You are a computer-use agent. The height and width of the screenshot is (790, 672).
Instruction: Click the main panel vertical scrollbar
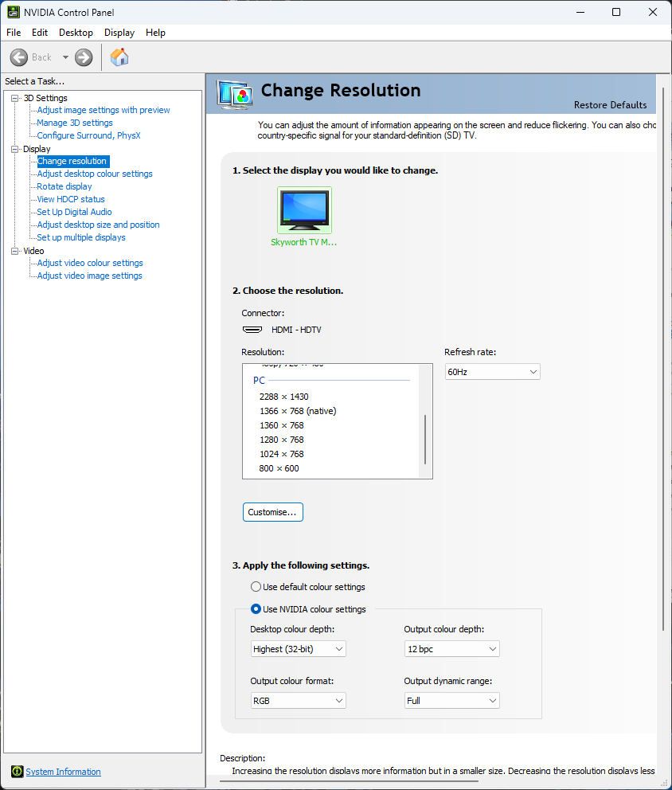(663, 359)
